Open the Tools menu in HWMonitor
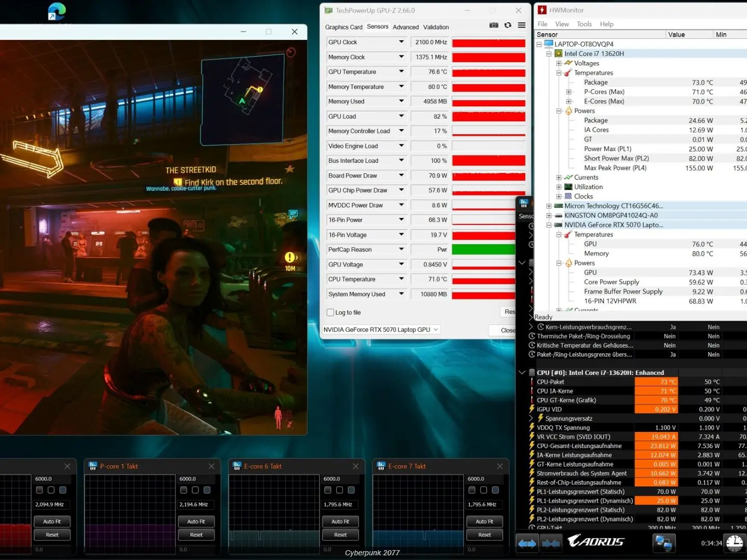 tap(584, 24)
